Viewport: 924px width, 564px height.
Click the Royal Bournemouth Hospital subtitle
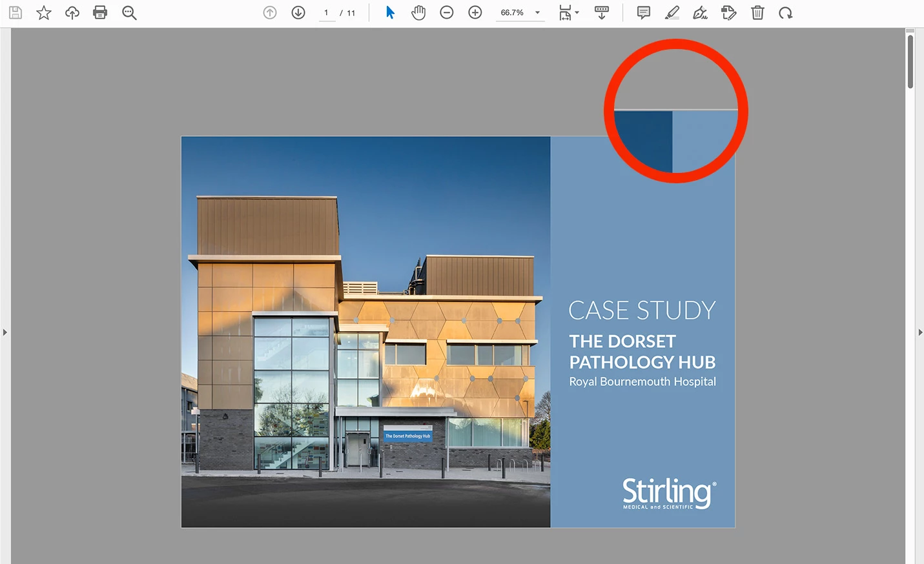pos(642,381)
